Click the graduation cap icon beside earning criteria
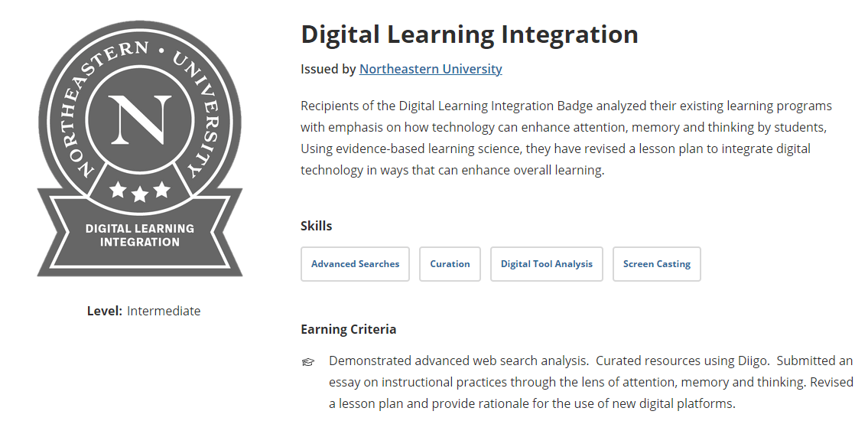The width and height of the screenshot is (868, 434). (307, 362)
